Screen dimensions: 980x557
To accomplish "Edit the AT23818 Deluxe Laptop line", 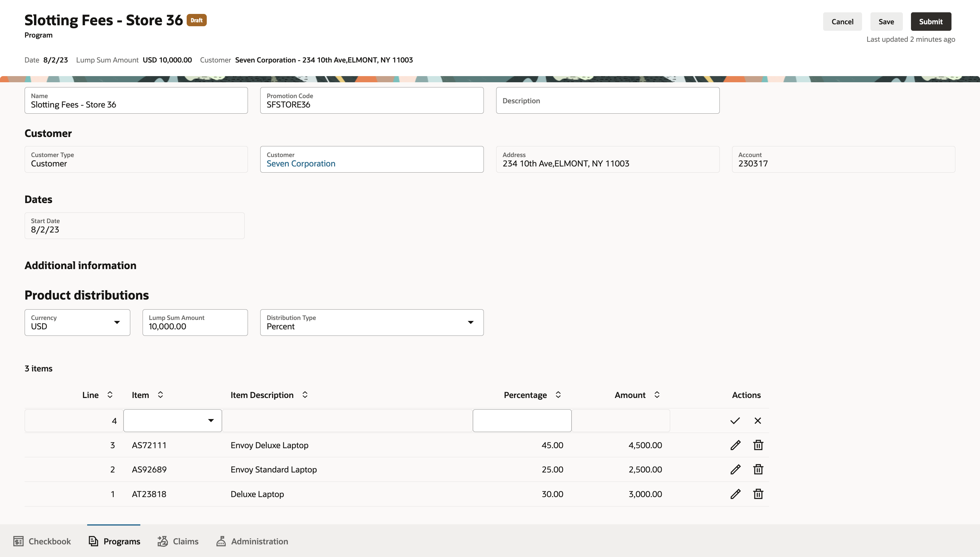I will point(735,494).
